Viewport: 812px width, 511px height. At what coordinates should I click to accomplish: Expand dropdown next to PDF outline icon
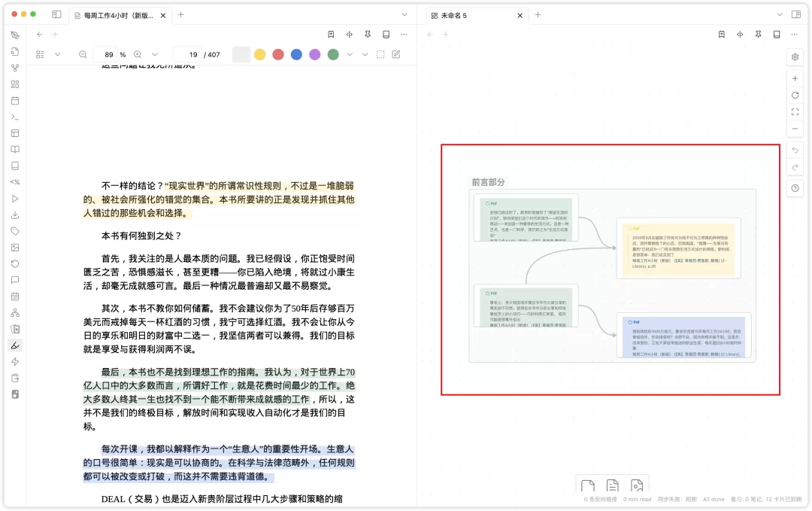(x=57, y=54)
